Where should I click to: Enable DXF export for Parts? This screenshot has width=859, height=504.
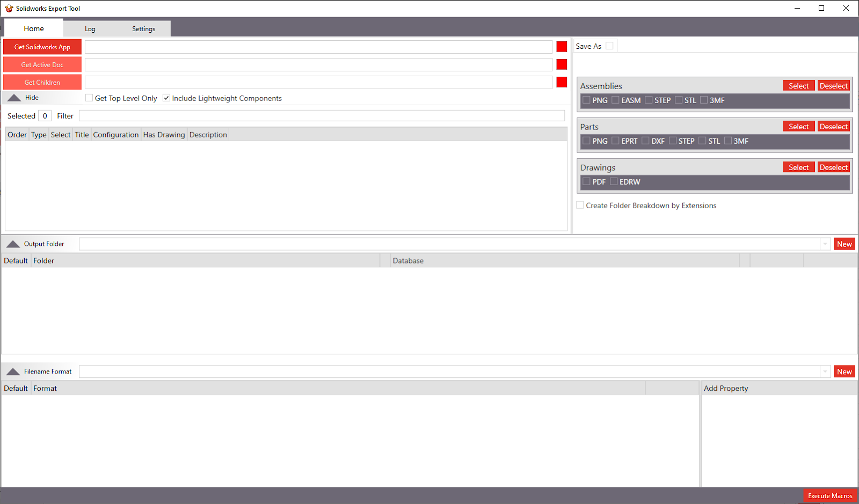pos(645,141)
